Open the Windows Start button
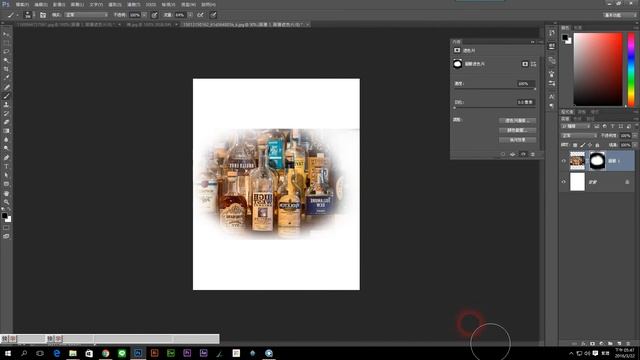This screenshot has width=640, height=360. (7, 353)
